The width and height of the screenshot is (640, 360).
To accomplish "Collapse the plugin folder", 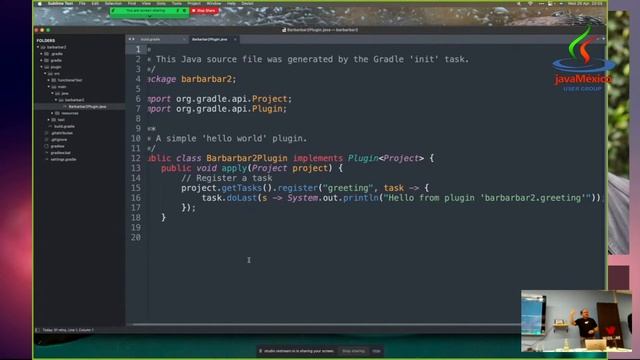I will (42, 67).
